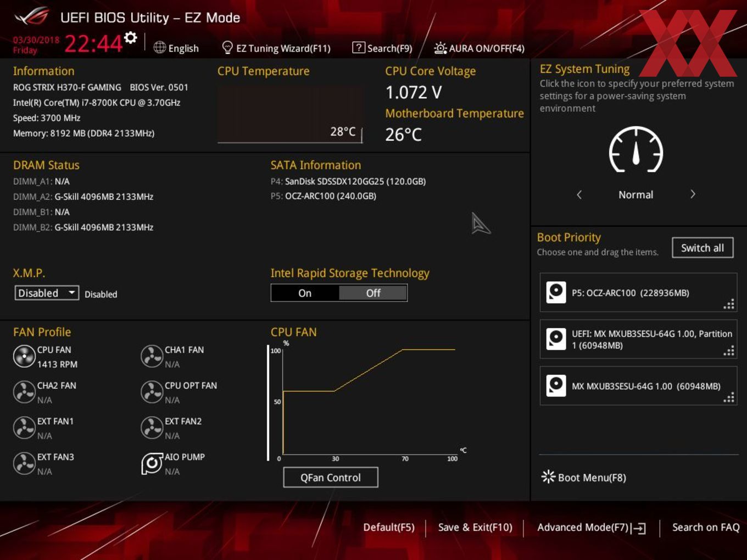Image resolution: width=747 pixels, height=560 pixels.
Task: Click the Advanced Mode exit arrow icon
Action: coord(638,528)
